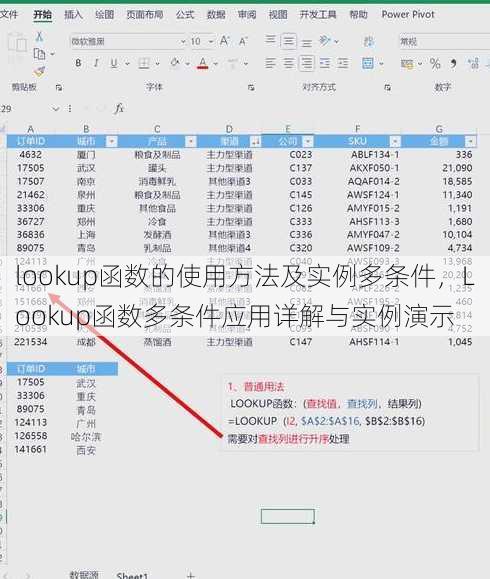The image size is (490, 579).
Task: Add a new sheet with plus button
Action: 191,575
